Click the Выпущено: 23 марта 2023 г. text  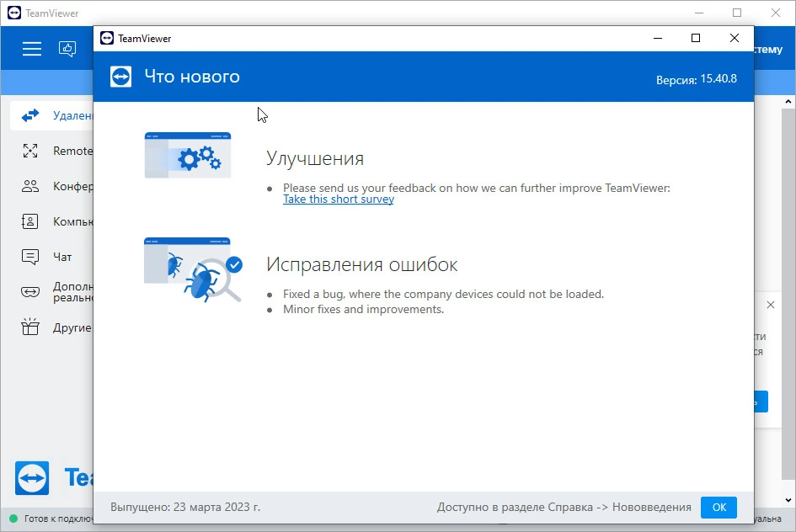185,507
